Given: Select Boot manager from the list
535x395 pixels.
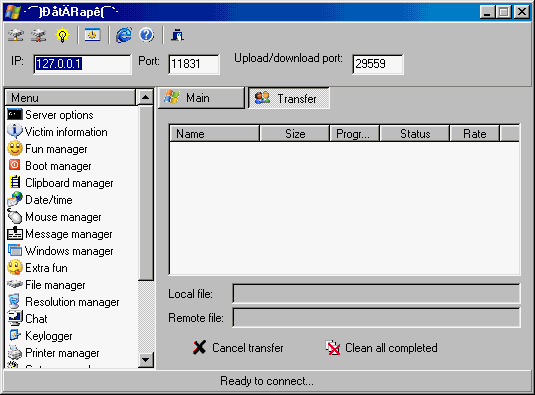Looking at the screenshot, I should (x=58, y=166).
